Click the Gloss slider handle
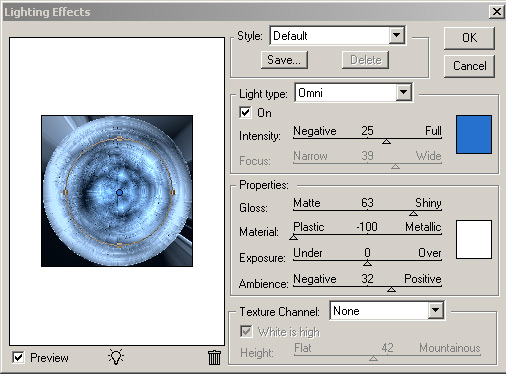 (x=413, y=213)
